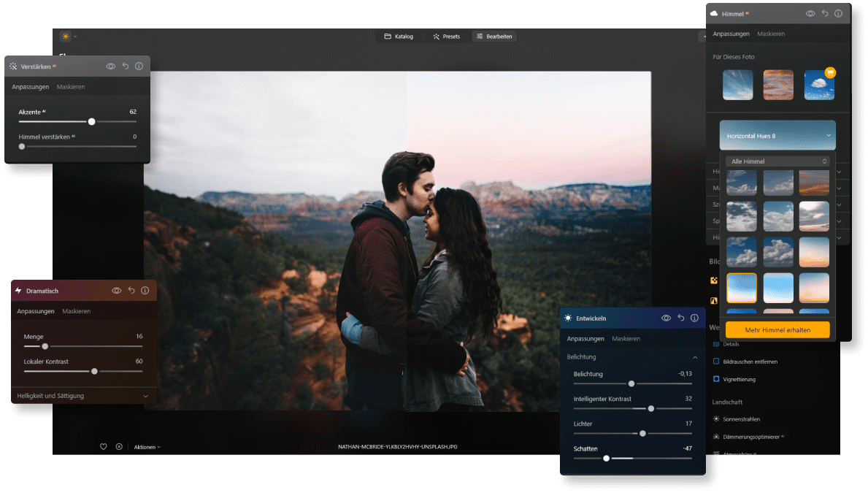Screen dimensions: 868x493
Task: Open info for the Dramatisch panel
Action: 145,291
